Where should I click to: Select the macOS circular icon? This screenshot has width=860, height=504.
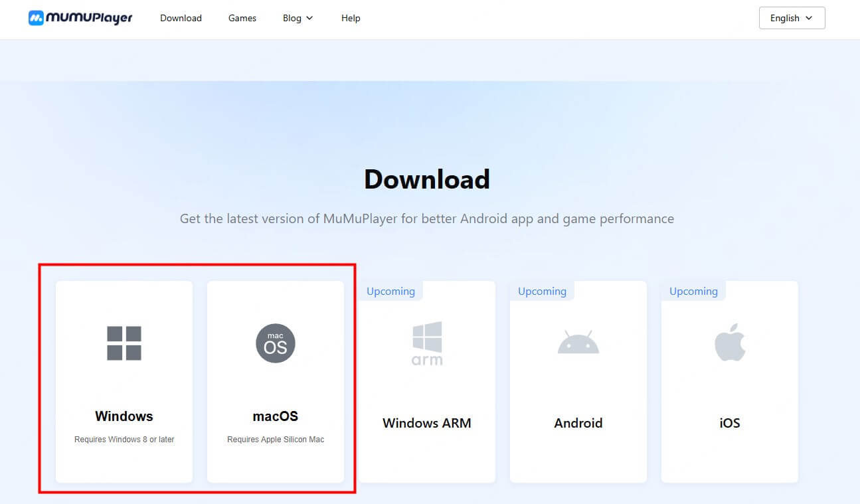pyautogui.click(x=275, y=343)
